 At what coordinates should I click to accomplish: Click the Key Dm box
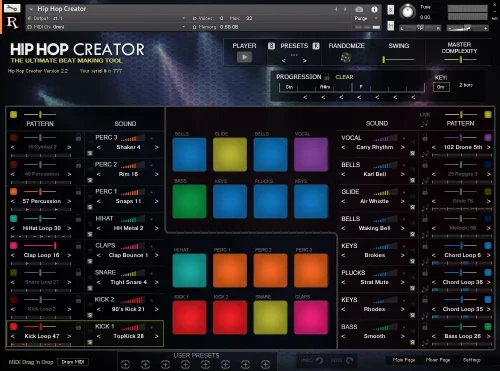pos(441,87)
